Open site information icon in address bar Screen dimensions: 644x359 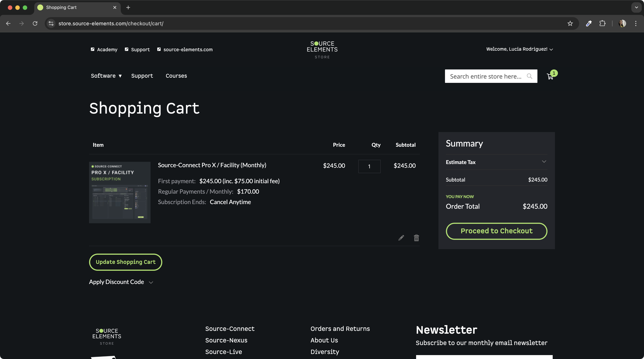click(x=51, y=23)
